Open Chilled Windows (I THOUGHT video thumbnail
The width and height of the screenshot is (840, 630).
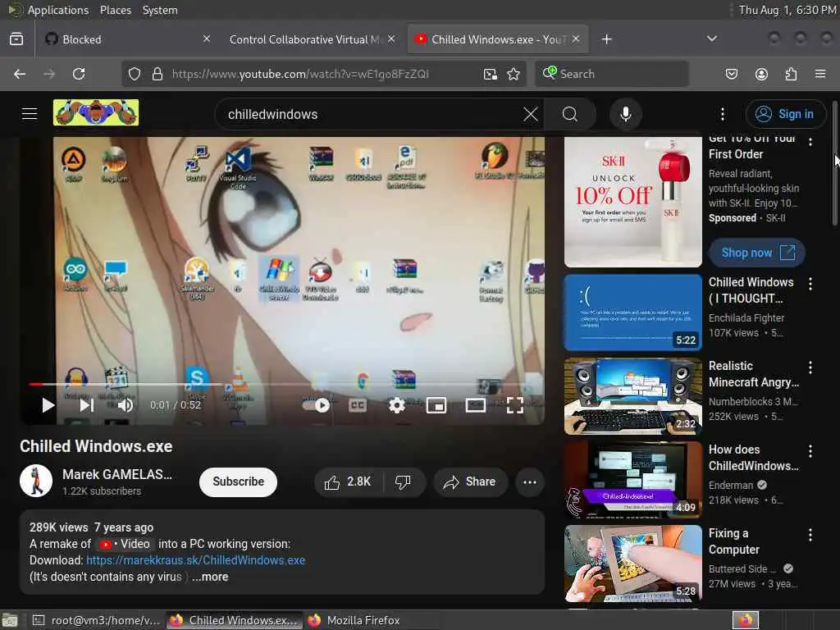point(632,313)
